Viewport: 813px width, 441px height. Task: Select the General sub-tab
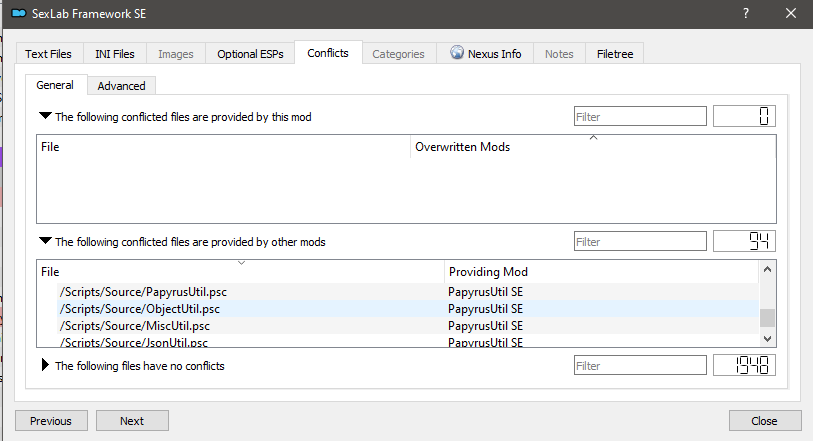tap(55, 85)
